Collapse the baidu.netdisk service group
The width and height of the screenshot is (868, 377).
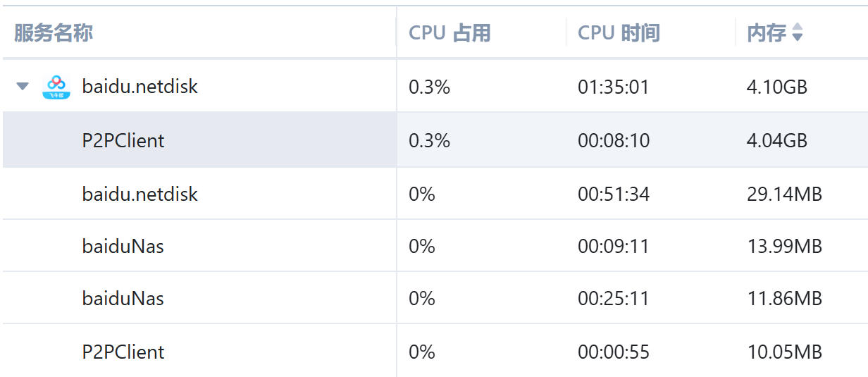coord(23,87)
